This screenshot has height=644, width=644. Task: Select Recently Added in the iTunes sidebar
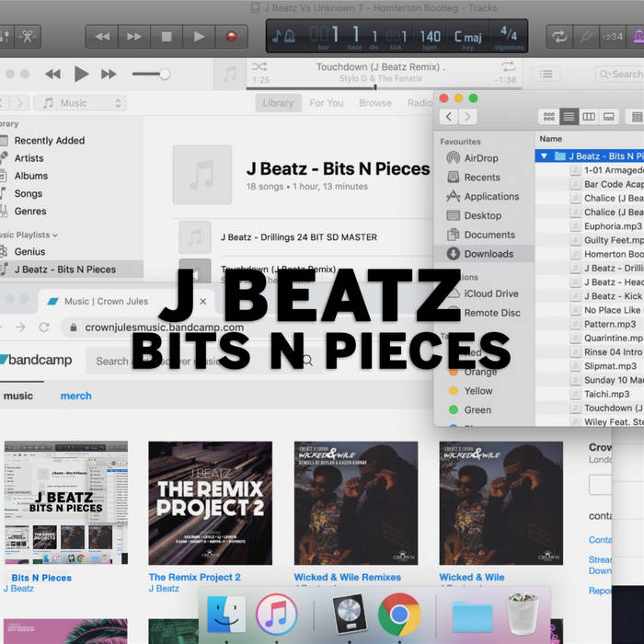click(49, 141)
